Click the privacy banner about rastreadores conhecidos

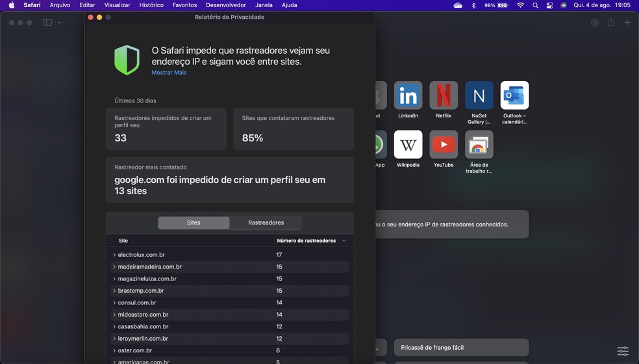[451, 224]
